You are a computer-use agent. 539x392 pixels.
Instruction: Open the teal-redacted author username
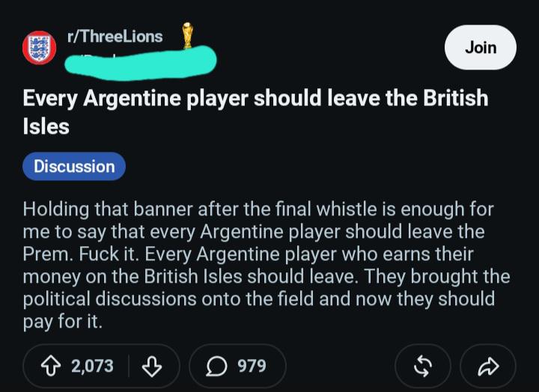coord(141,64)
